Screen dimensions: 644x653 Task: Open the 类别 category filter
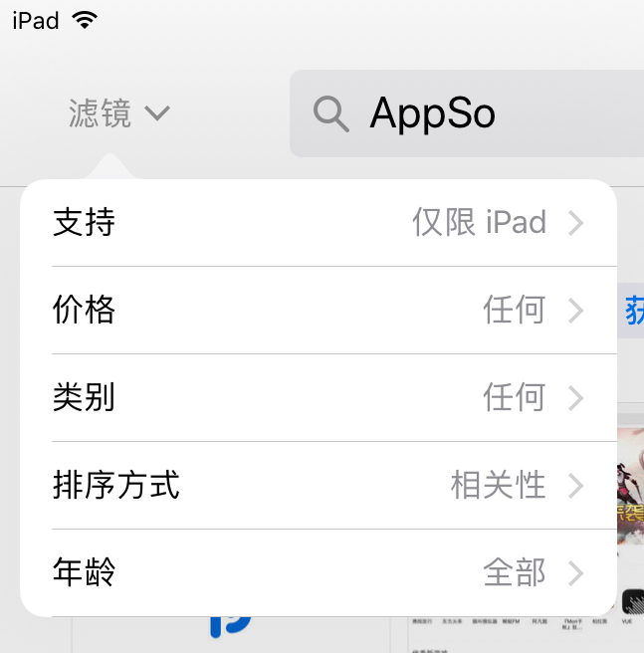pyautogui.click(x=319, y=398)
